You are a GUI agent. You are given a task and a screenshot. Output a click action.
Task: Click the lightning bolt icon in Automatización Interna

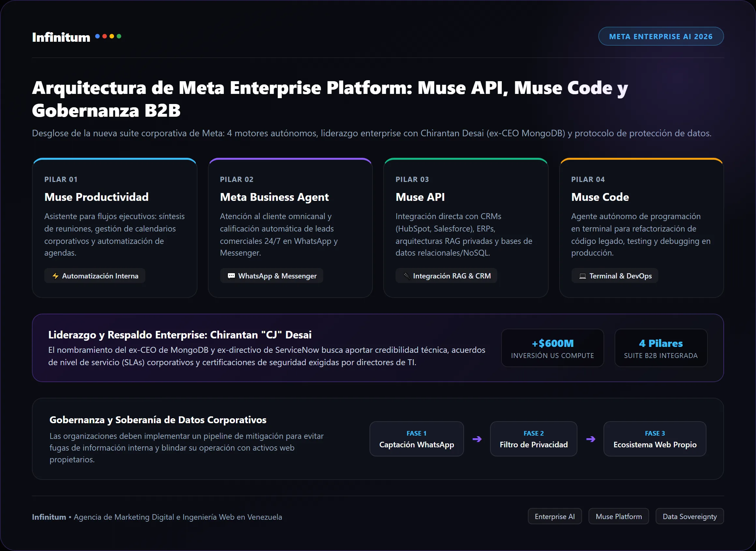click(55, 276)
